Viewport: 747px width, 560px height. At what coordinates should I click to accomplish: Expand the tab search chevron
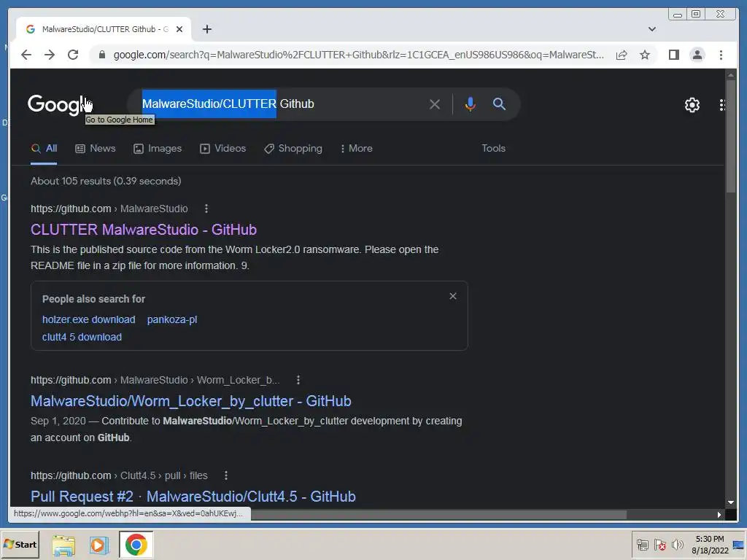coord(651,29)
